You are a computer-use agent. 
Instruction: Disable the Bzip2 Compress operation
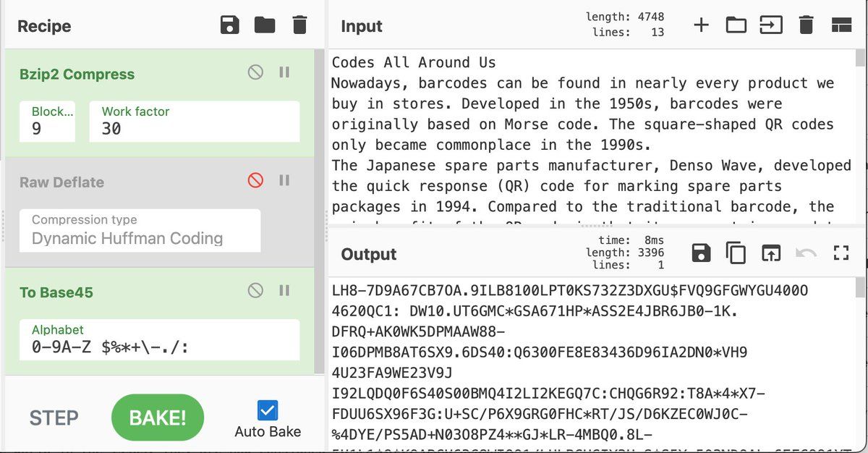[x=255, y=72]
